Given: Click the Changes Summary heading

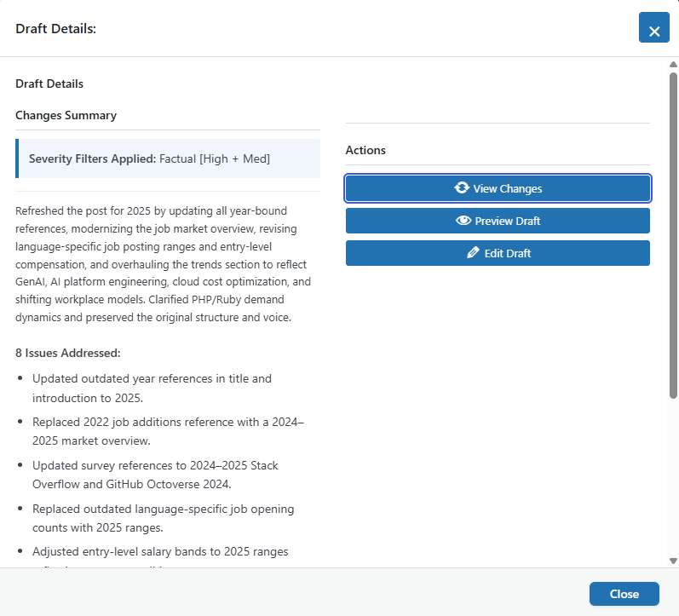Looking at the screenshot, I should 66,115.
